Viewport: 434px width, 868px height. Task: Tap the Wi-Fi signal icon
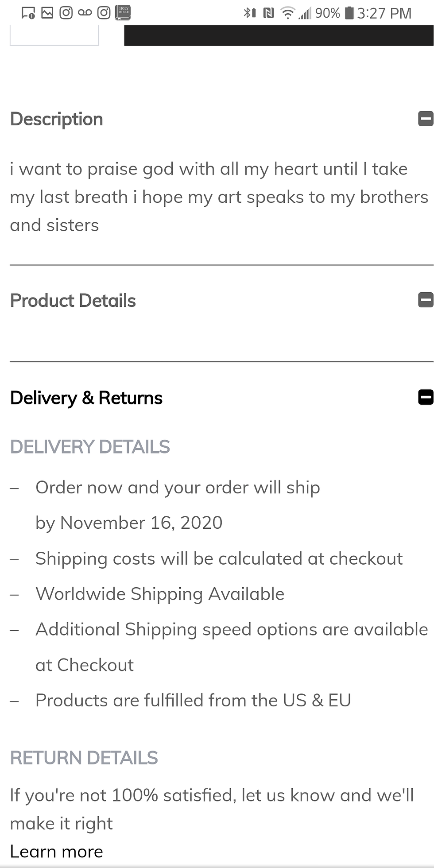[x=287, y=13]
